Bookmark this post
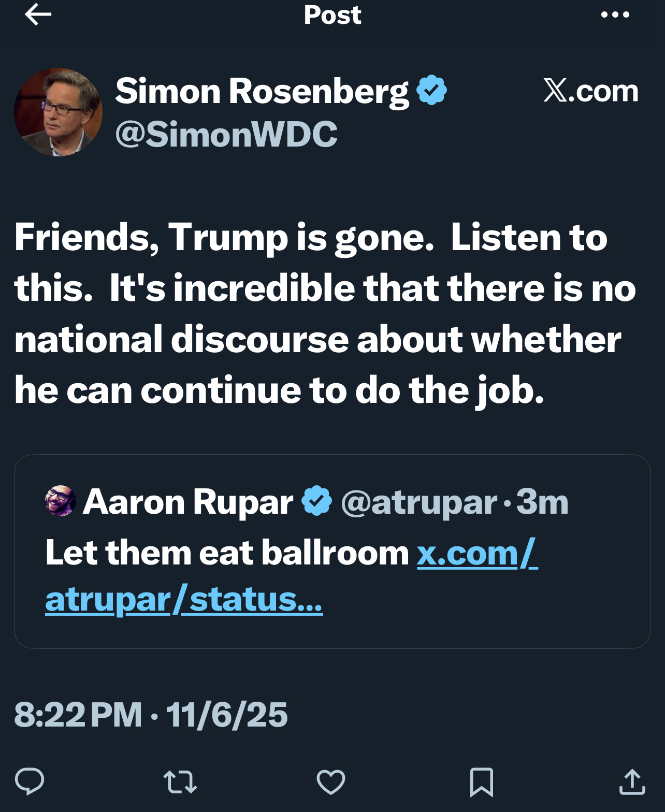Viewport: 665px width, 812px height. (x=481, y=782)
